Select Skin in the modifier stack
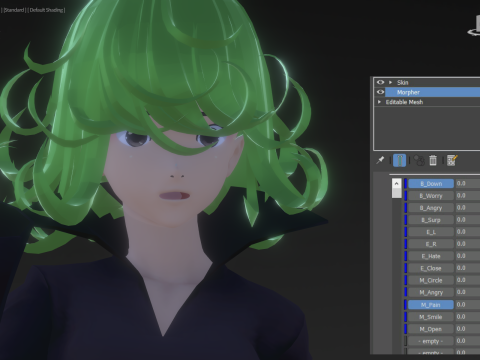This screenshot has height=360, width=480. (402, 82)
